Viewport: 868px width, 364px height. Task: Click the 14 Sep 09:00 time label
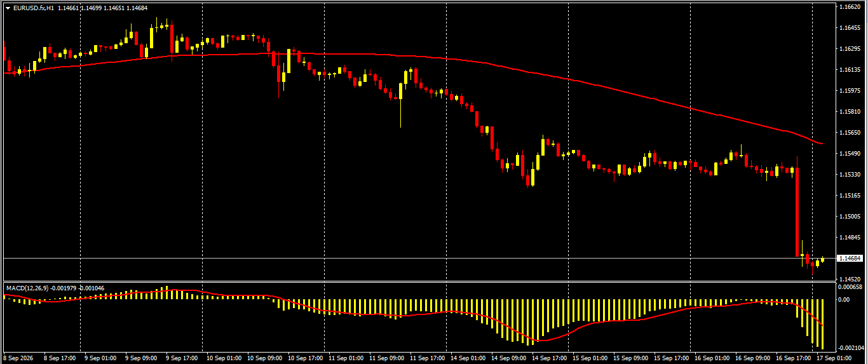pos(508,358)
